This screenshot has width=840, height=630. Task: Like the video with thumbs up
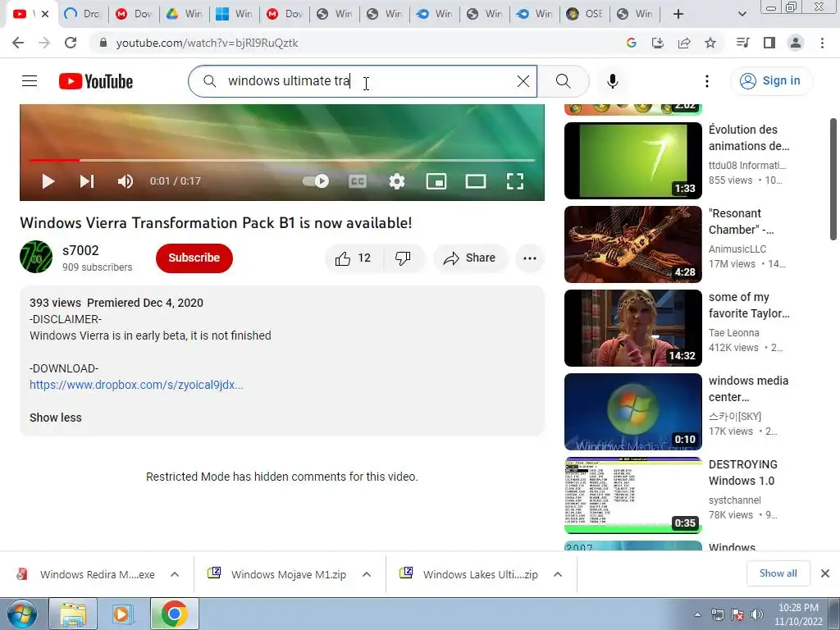tap(354, 258)
